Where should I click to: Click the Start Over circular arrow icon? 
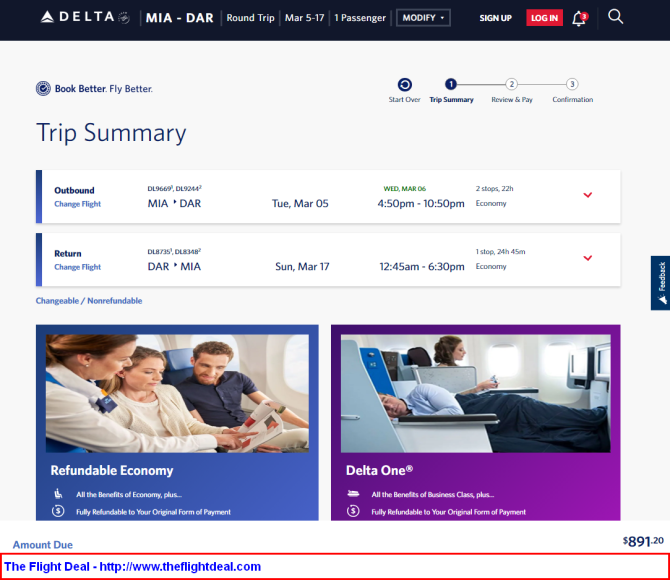[x=405, y=85]
